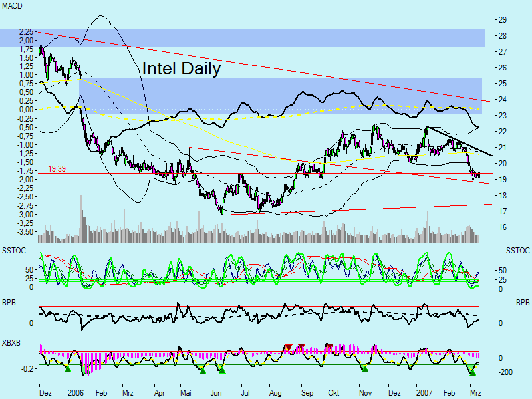
Task: Click the Intel Daily chart title
Action: click(181, 68)
